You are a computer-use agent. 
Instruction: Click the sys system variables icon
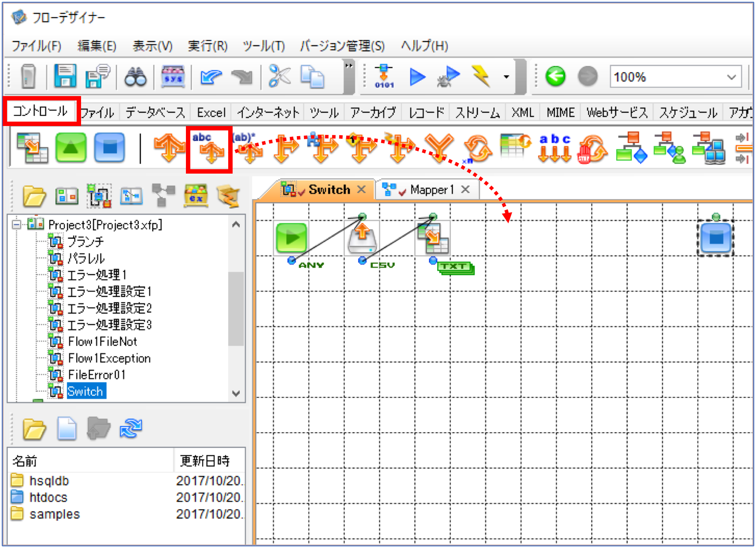[173, 77]
